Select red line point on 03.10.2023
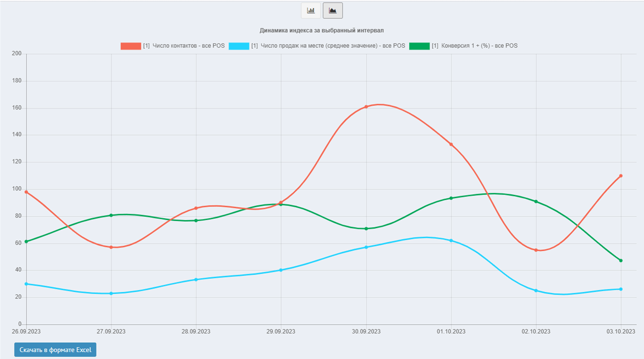Viewport: 644px width, 359px height. (621, 176)
